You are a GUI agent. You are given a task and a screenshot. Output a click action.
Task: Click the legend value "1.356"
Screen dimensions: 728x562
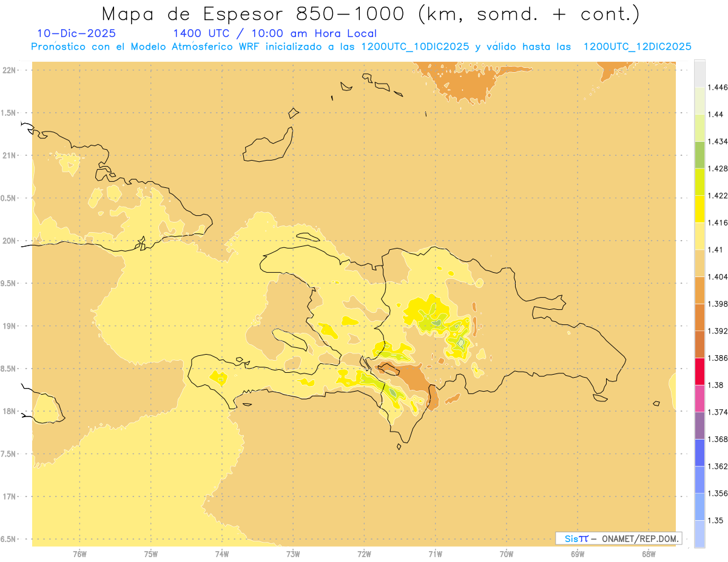coord(718,493)
